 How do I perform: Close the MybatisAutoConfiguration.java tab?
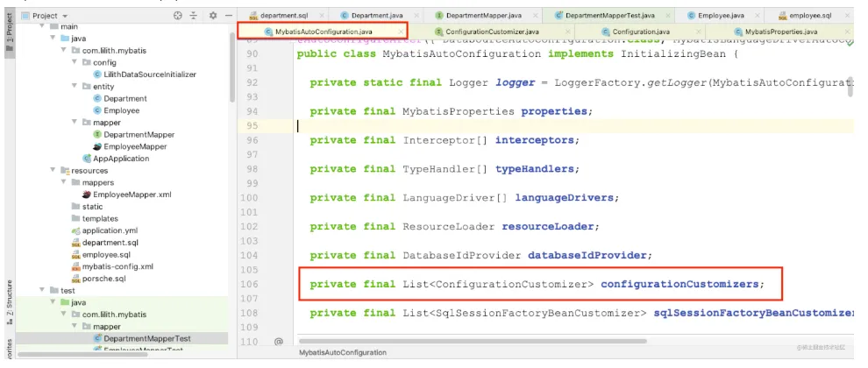click(400, 32)
